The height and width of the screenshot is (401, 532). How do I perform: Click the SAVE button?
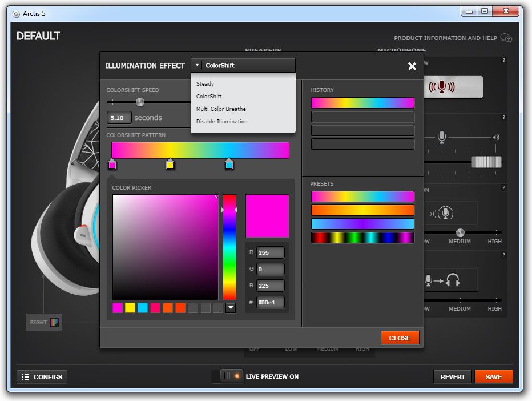493,377
